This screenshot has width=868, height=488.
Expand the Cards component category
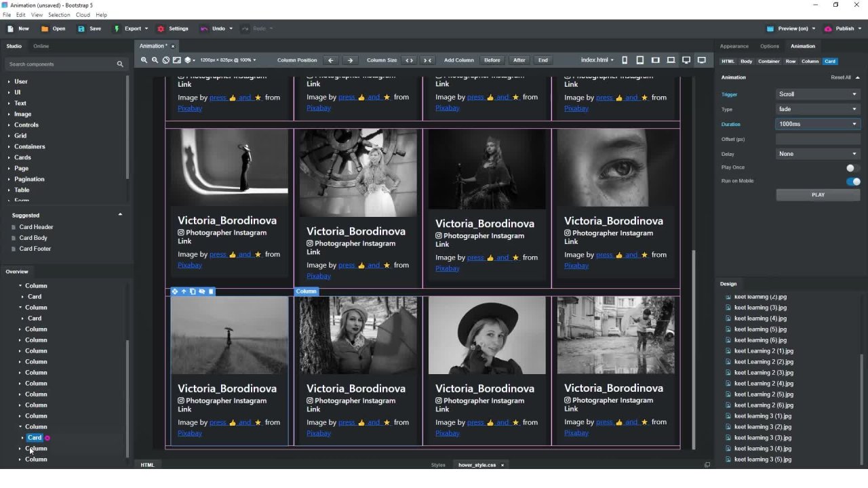click(x=22, y=157)
